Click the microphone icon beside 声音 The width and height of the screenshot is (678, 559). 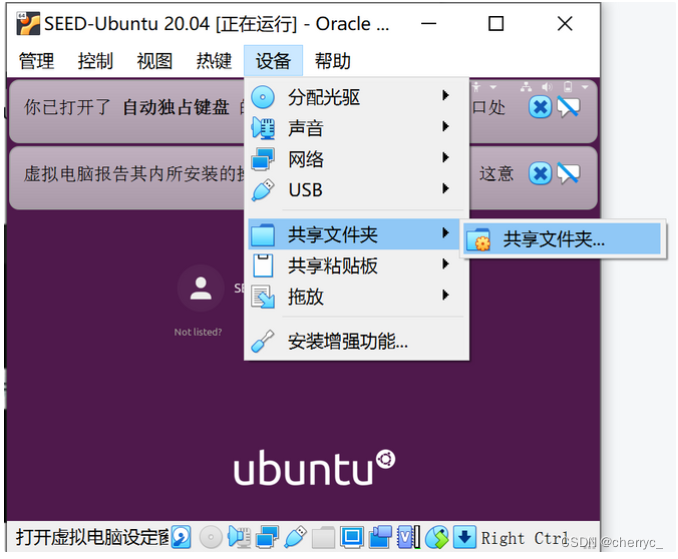point(263,128)
